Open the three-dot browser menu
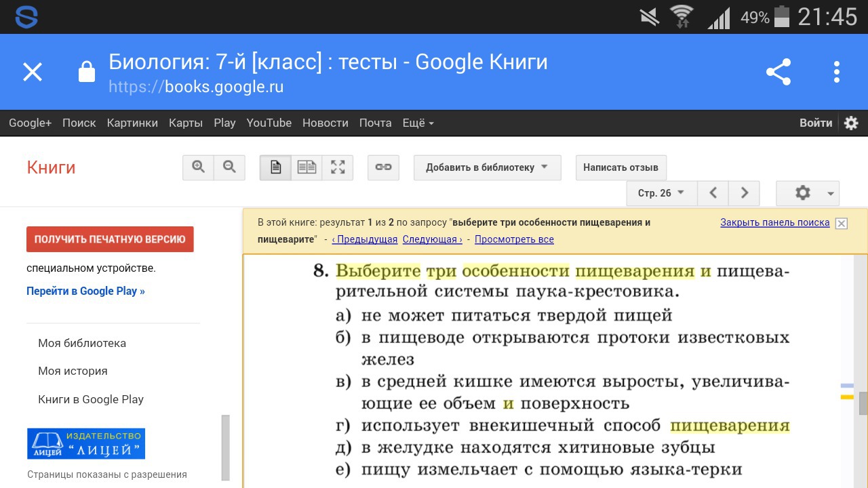868x488 pixels. (837, 72)
